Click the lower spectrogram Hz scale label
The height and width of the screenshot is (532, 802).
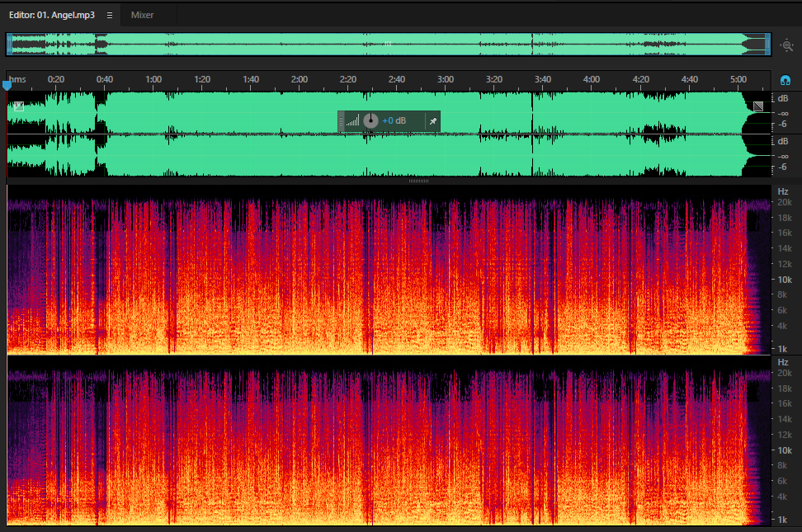pyautogui.click(x=782, y=362)
